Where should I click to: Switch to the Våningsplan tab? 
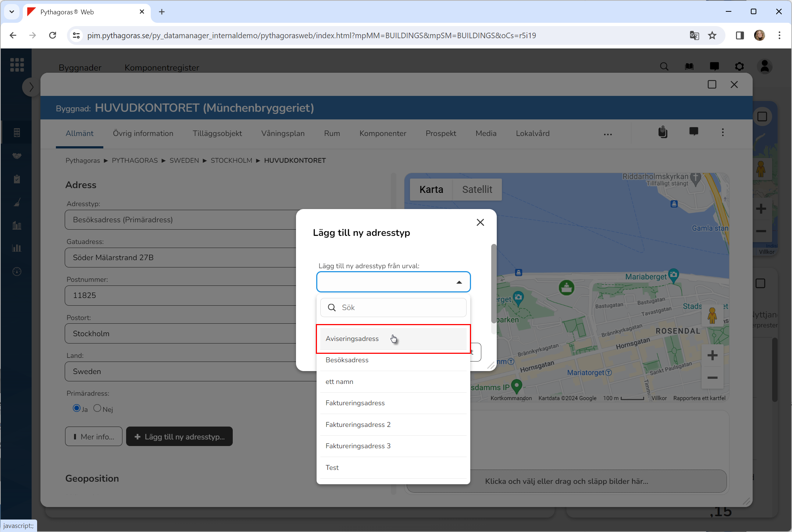pyautogui.click(x=283, y=133)
